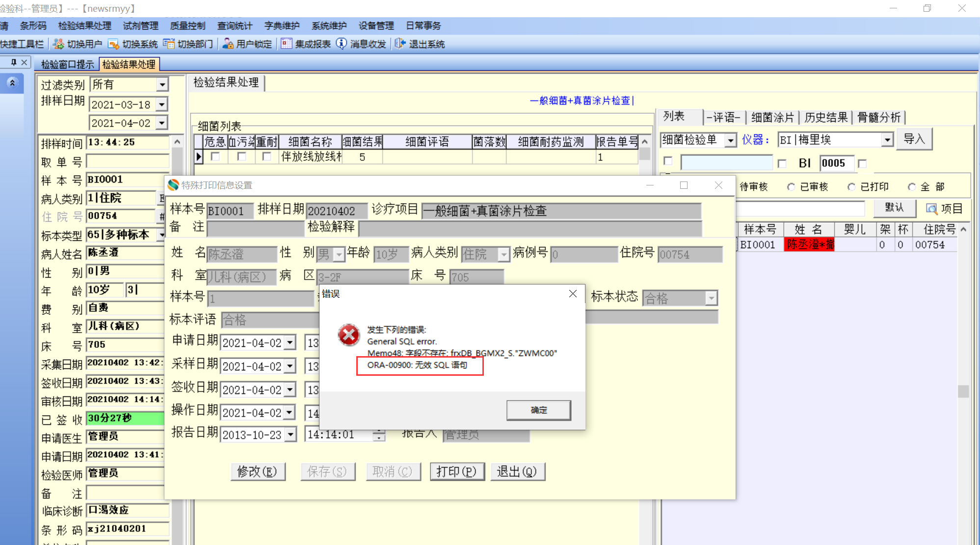Viewport: 980px width, 545px height.
Task: Click the 切换用户 switch user icon
Action: pyautogui.click(x=58, y=44)
